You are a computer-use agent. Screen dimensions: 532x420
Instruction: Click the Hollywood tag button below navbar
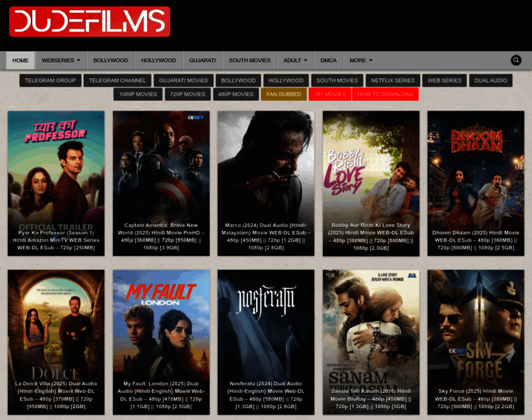click(x=286, y=80)
